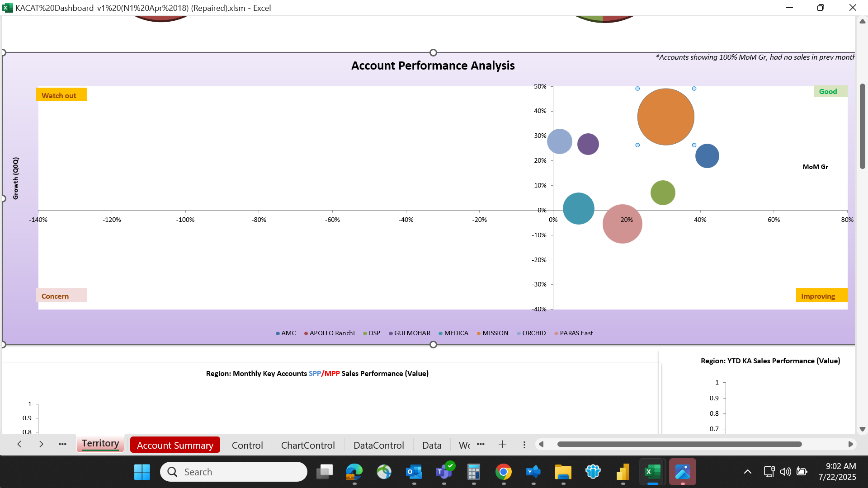The image size is (868, 488).
Task: Open the DataControl sheet tab
Action: [379, 446]
